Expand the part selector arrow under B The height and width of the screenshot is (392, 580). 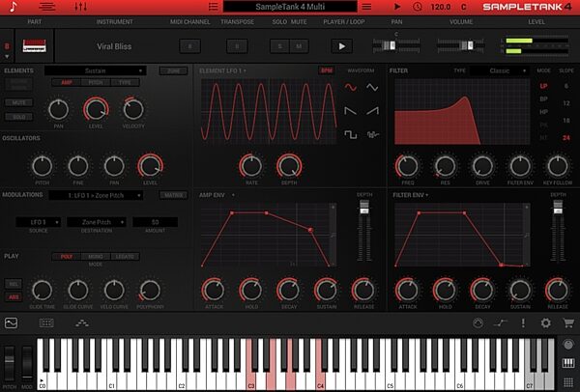pyautogui.click(x=7, y=57)
